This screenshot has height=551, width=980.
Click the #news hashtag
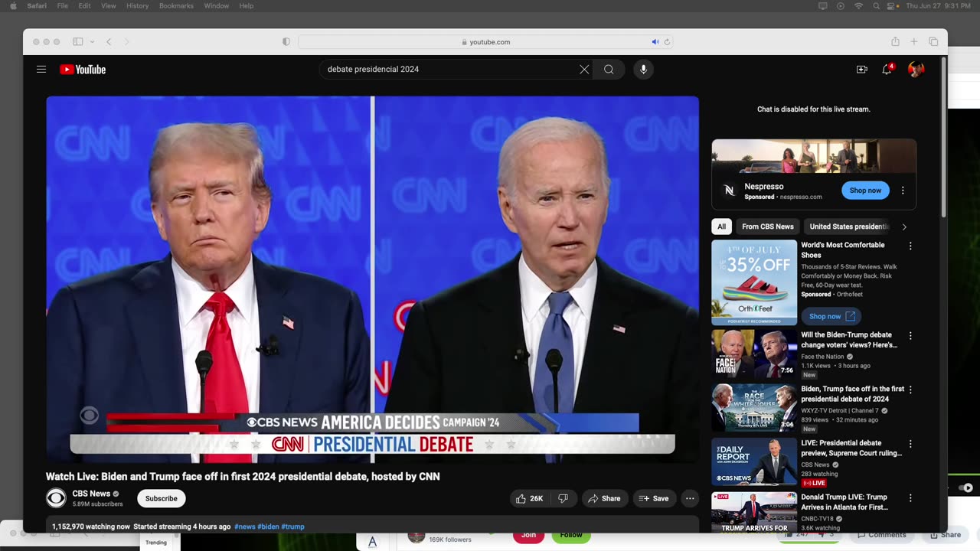pyautogui.click(x=245, y=527)
